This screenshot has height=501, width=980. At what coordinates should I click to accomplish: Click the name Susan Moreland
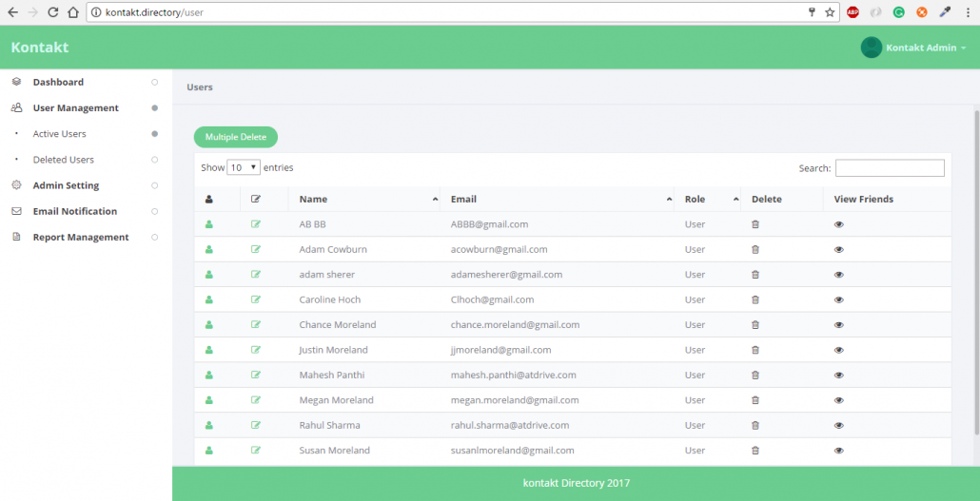(x=334, y=450)
